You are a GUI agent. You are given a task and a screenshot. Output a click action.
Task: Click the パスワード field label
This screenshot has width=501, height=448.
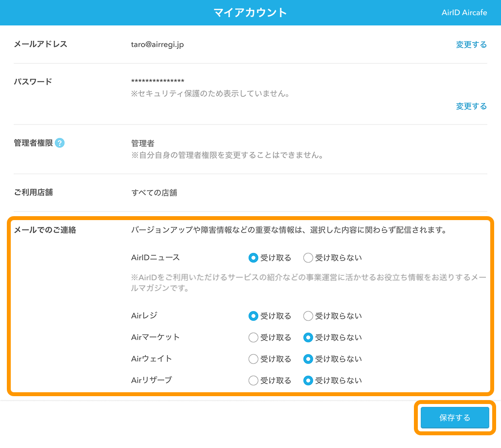pyautogui.click(x=33, y=81)
